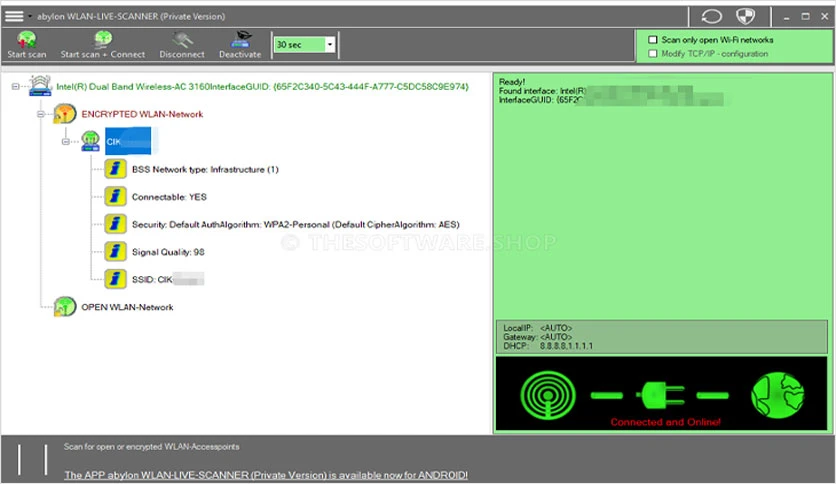Screen dimensions: 836x484
Task: Open the ANDROID app availability link
Action: 266,475
